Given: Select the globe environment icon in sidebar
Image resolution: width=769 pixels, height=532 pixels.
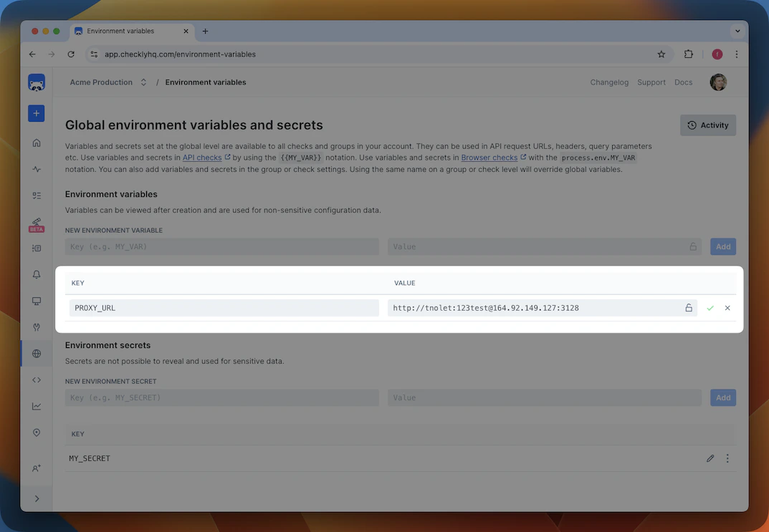Looking at the screenshot, I should pyautogui.click(x=36, y=353).
